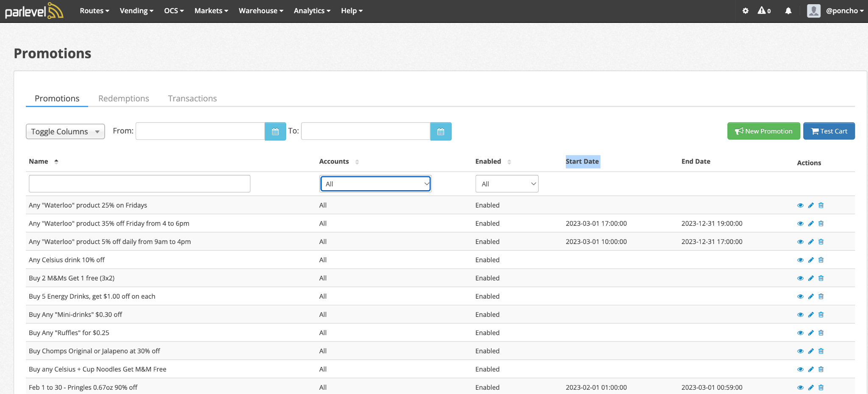
Task: Delete Any "Waterloo" product 25% on Fridays
Action: click(821, 205)
